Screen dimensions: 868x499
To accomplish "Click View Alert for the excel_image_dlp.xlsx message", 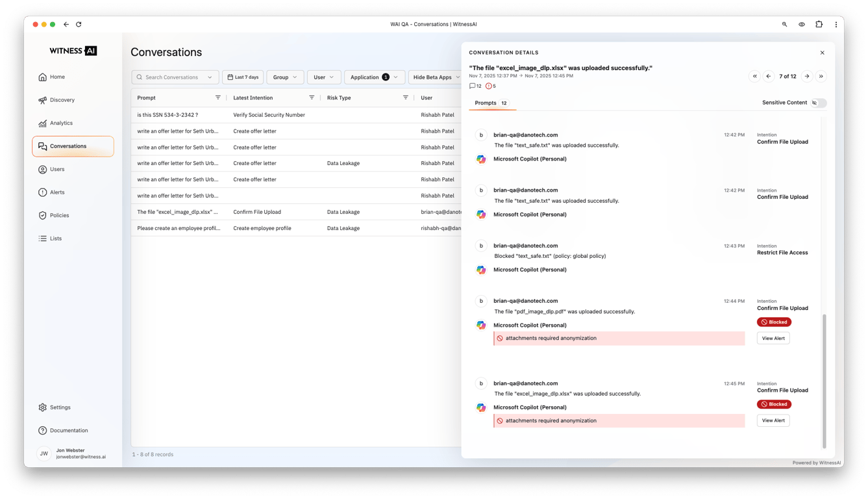I will tap(773, 420).
